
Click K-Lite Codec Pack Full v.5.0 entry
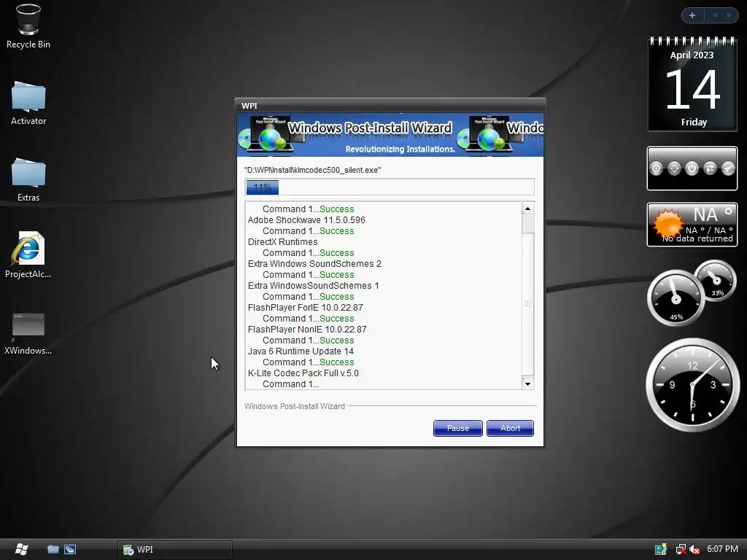click(x=303, y=373)
